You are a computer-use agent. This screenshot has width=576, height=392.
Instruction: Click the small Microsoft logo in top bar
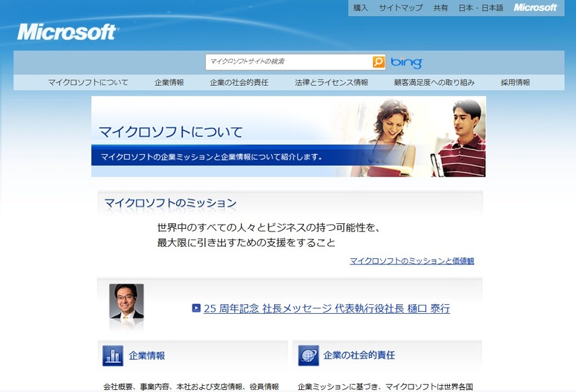pos(536,8)
